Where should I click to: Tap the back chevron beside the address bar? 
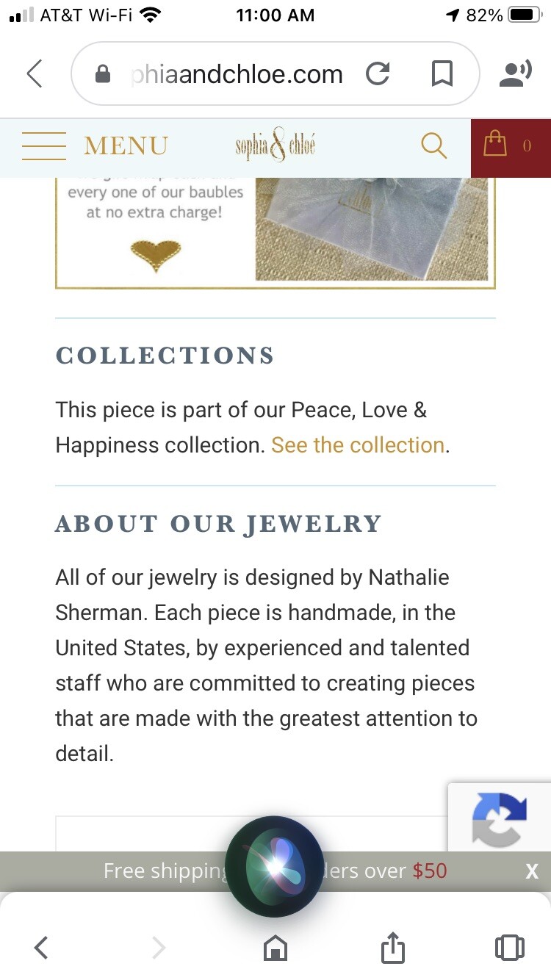coord(34,73)
